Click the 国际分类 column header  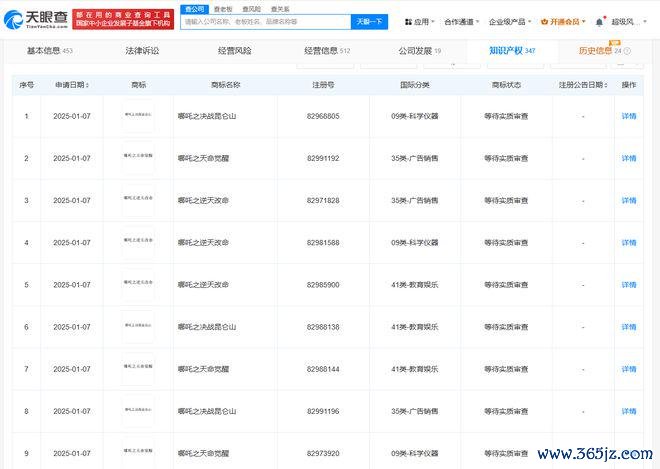tap(415, 85)
